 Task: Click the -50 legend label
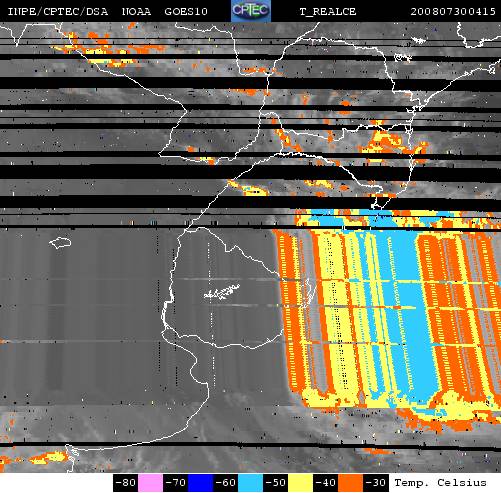(276, 483)
